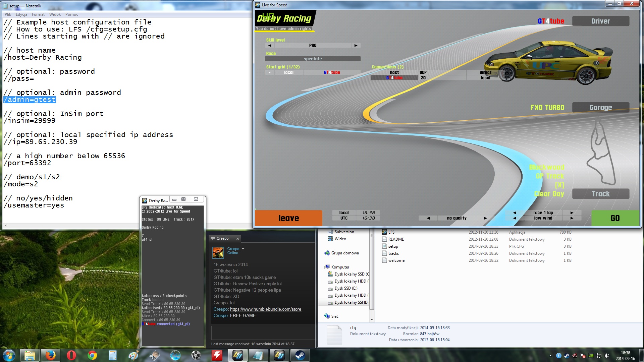
Task: Click the Steam chat message input field
Action: coord(263,333)
